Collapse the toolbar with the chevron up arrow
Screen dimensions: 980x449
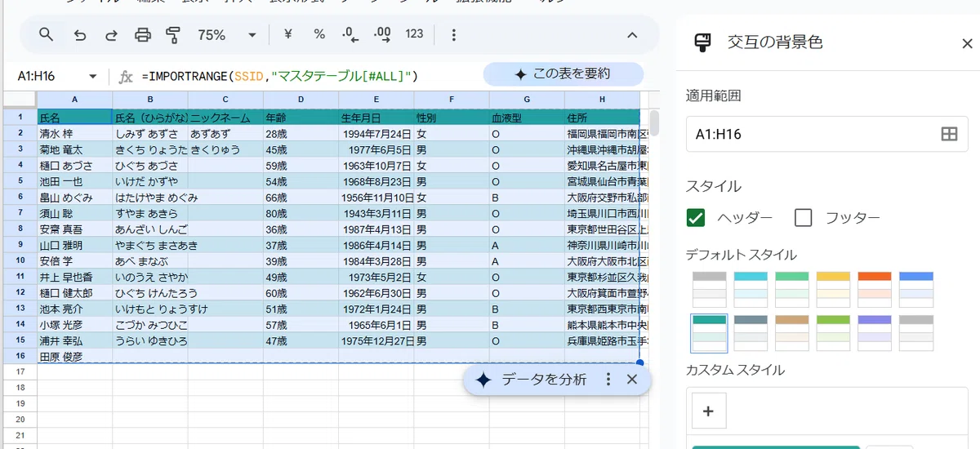[x=632, y=35]
